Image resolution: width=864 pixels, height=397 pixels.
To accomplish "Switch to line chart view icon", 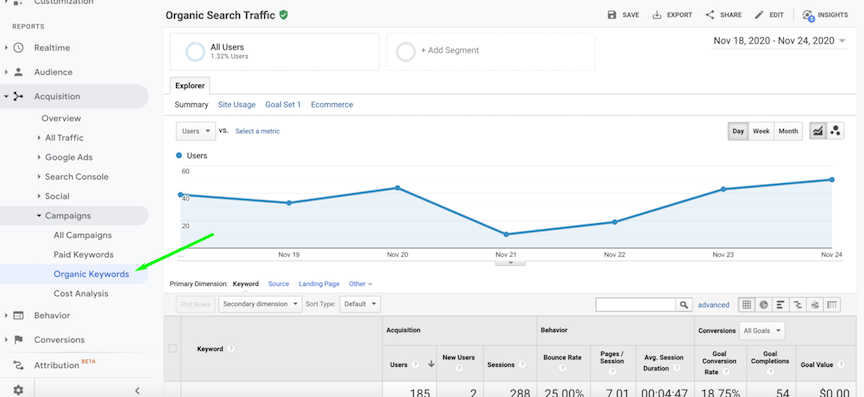I will point(818,131).
